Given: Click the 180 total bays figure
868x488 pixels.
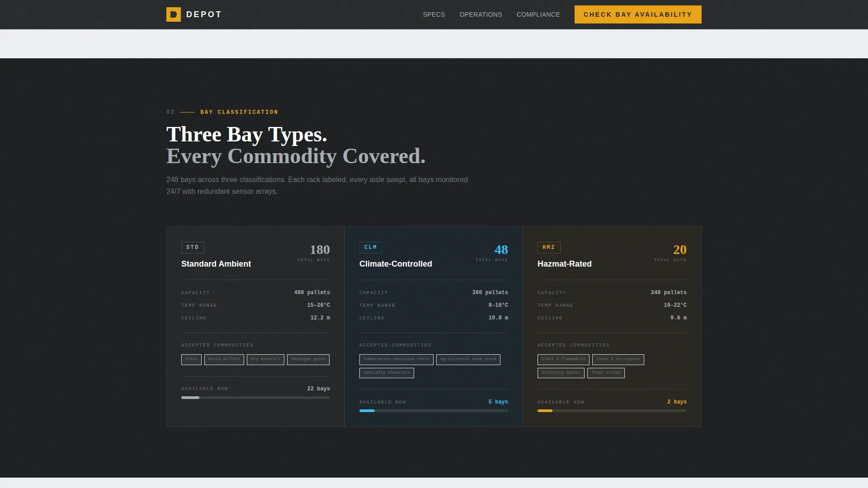Looking at the screenshot, I should pyautogui.click(x=320, y=250).
